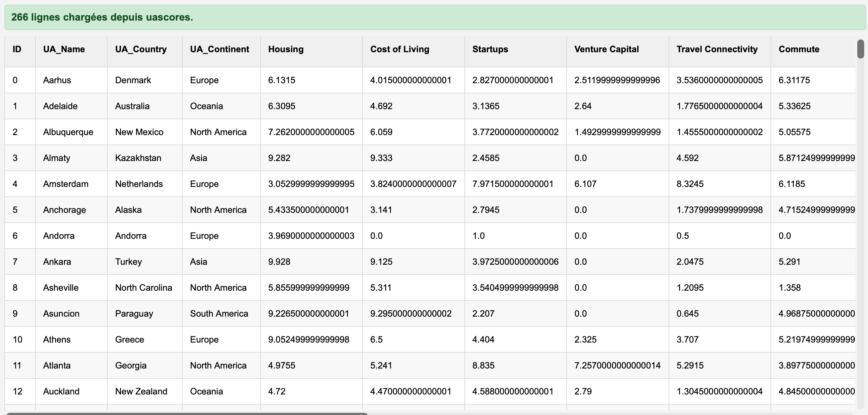The height and width of the screenshot is (415, 868).
Task: Click Housing value 6.3095
Action: tap(311, 106)
